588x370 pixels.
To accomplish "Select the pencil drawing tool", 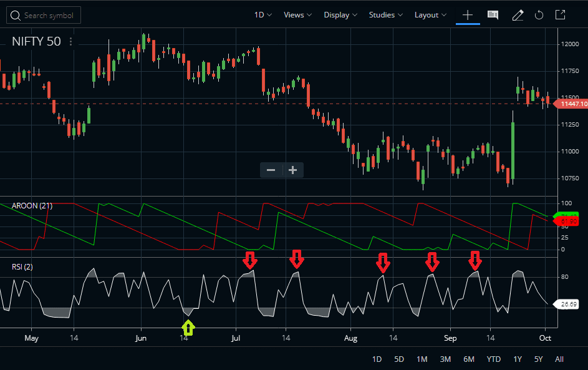I will pyautogui.click(x=518, y=15).
